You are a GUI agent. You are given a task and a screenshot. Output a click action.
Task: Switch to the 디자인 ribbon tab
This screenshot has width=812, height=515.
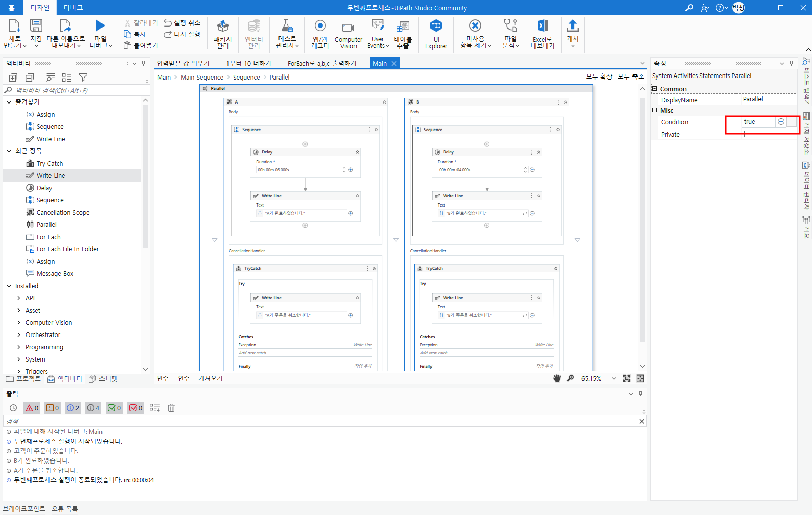click(x=40, y=8)
